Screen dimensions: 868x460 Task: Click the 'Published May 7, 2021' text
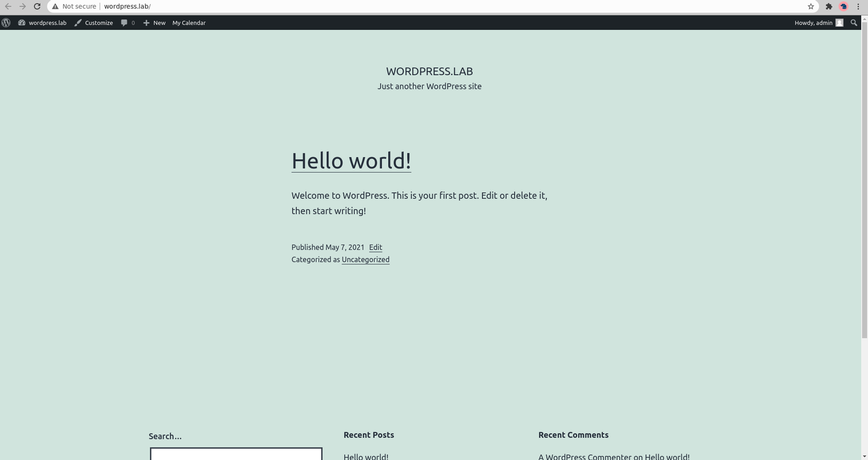(328, 247)
